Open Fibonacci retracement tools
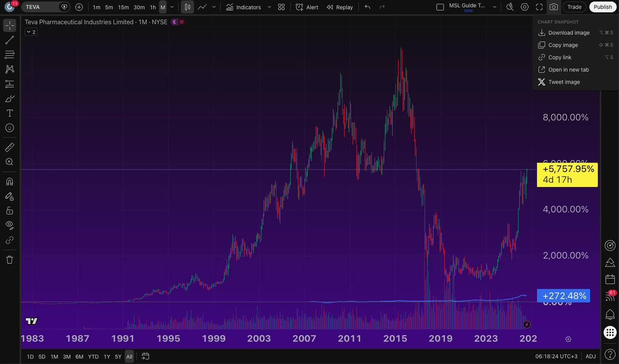Viewport: 619px width, 364px height. click(x=9, y=55)
